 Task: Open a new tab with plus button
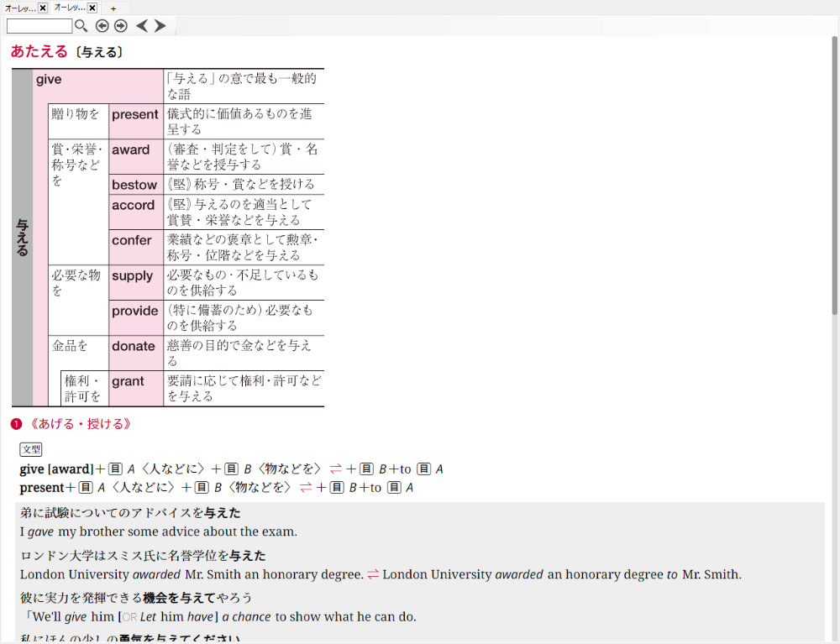coord(113,8)
